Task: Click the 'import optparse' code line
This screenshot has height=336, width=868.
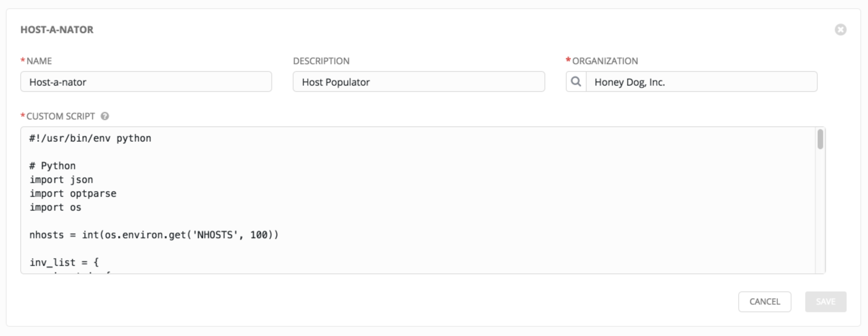Action: 73,194
